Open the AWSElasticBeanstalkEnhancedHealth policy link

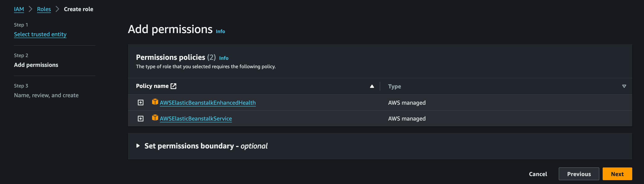(x=207, y=103)
